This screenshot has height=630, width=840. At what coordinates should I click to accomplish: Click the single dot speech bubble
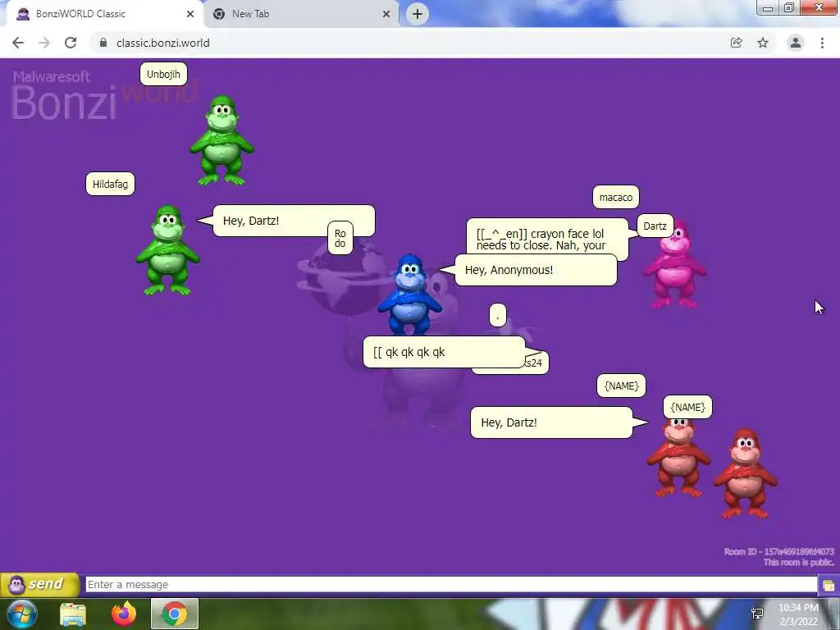click(498, 315)
